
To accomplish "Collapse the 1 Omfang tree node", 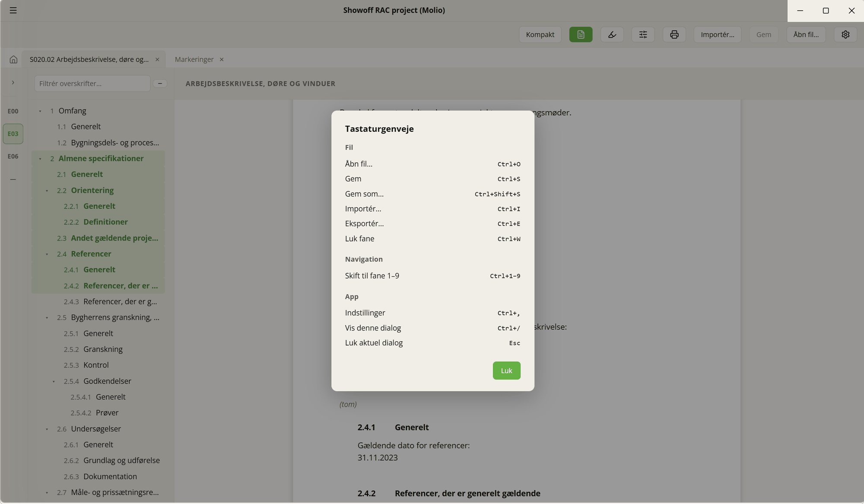I will click(x=40, y=111).
